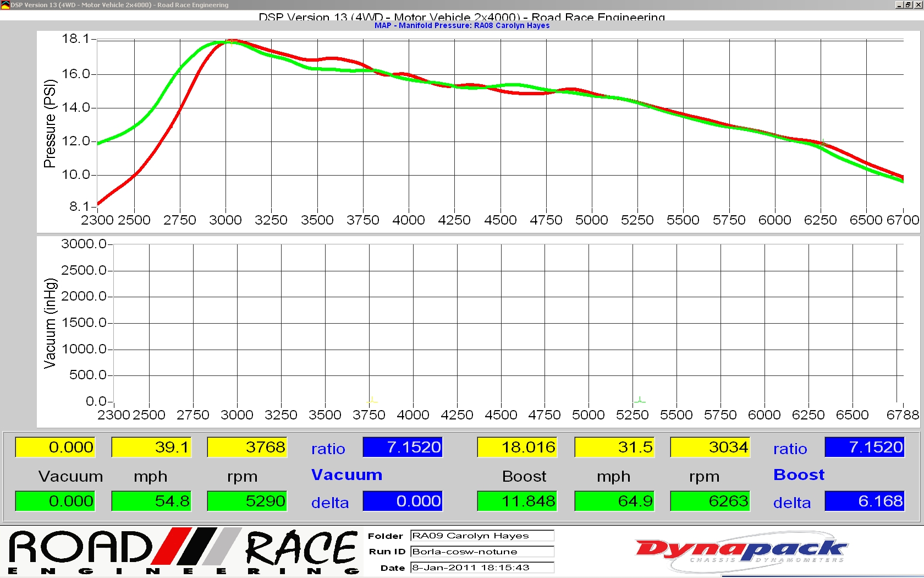Click the MAP Manifold Pressure graph title
Screen dimensions: 924x578
click(461, 25)
